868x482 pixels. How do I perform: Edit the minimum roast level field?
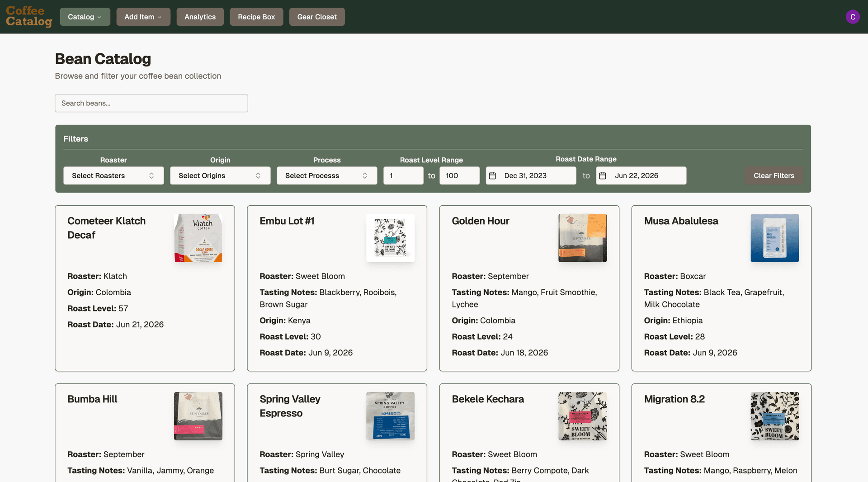403,175
